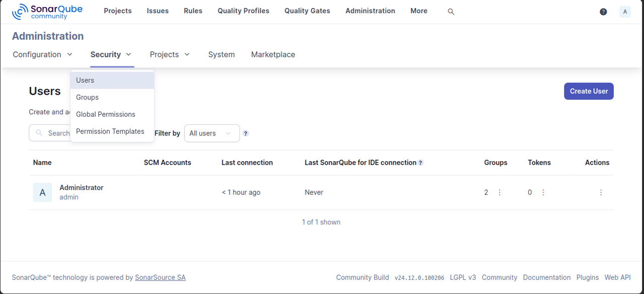This screenshot has width=644, height=294.
Task: Follow the SonarSource SA link
Action: pyautogui.click(x=160, y=277)
